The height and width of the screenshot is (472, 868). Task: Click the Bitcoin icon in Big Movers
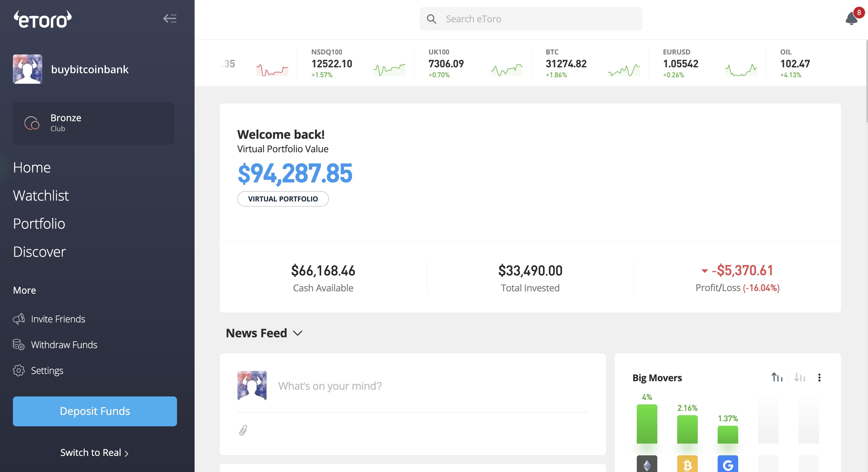(687, 464)
